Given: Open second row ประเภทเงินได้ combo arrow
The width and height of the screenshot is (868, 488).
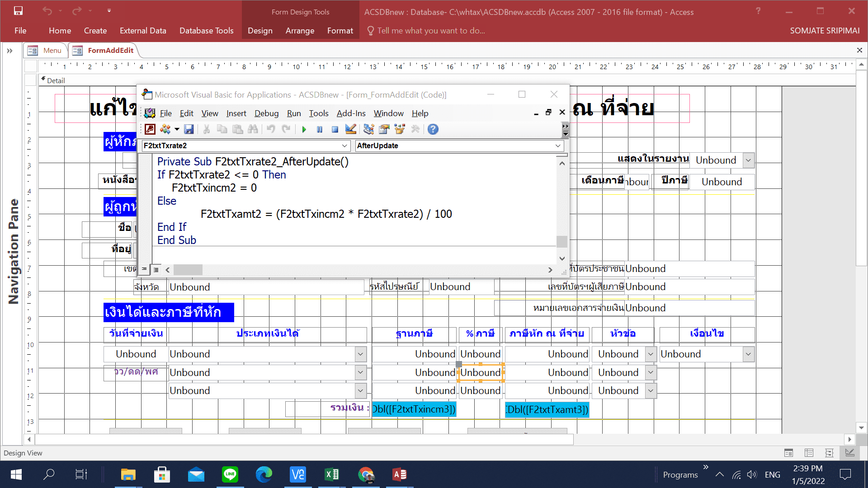Looking at the screenshot, I should [360, 372].
